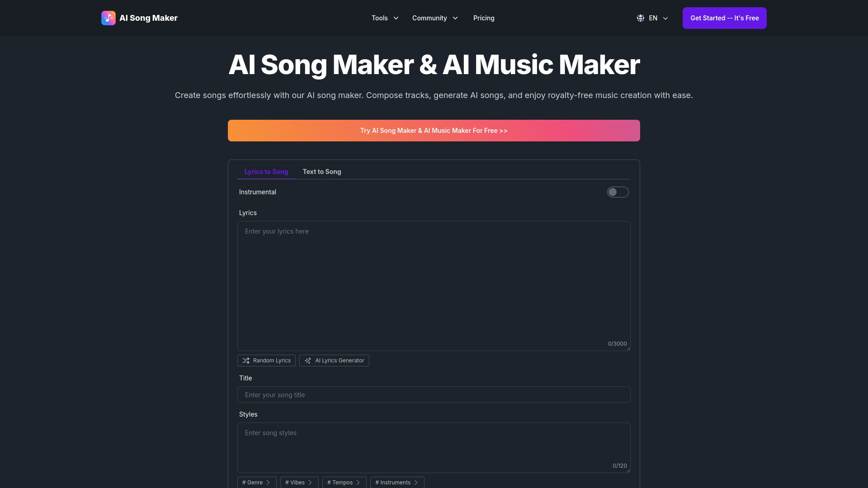
Task: Click the song Title input field
Action: 434,394
